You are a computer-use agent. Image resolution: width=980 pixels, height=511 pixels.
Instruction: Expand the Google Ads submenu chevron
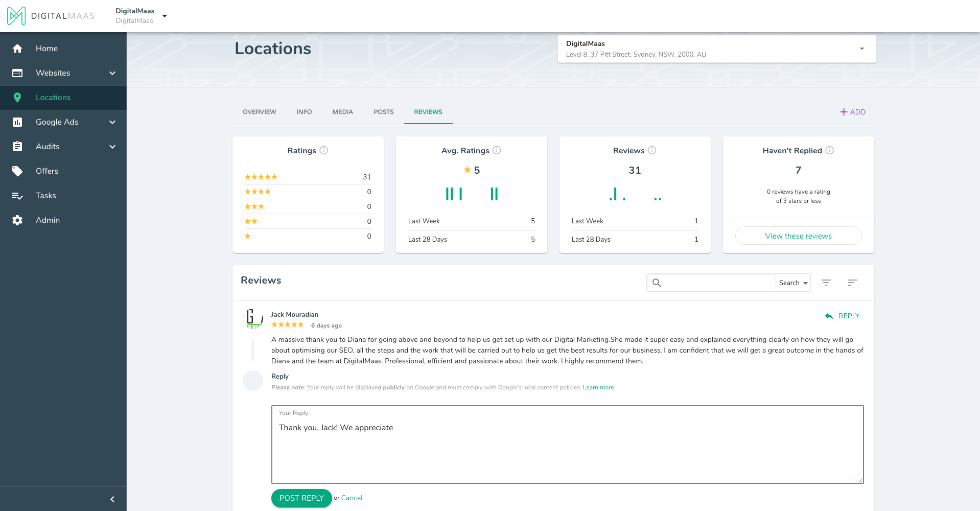point(112,122)
